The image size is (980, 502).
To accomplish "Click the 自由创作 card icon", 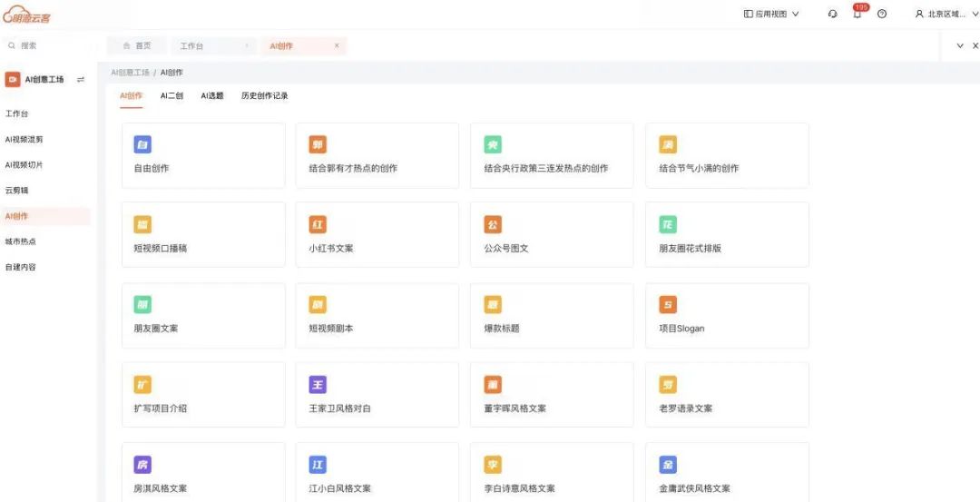I will click(142, 145).
